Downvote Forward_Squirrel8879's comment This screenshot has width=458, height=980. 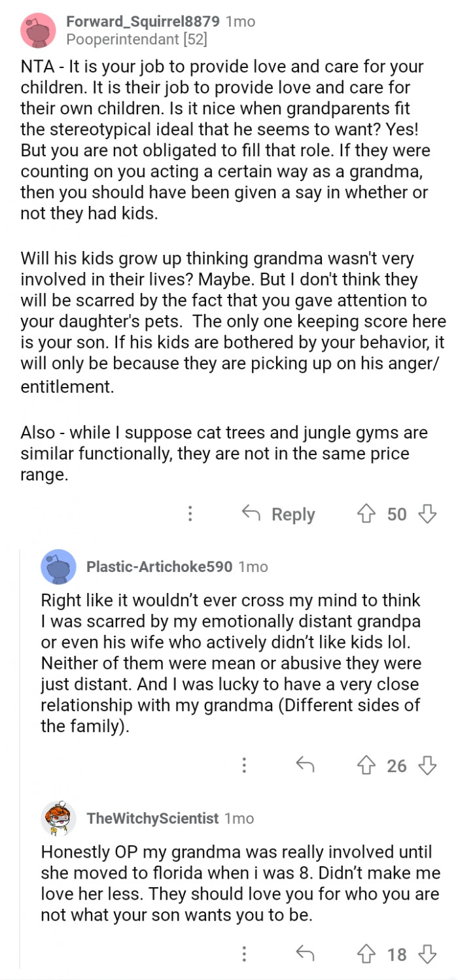427,514
